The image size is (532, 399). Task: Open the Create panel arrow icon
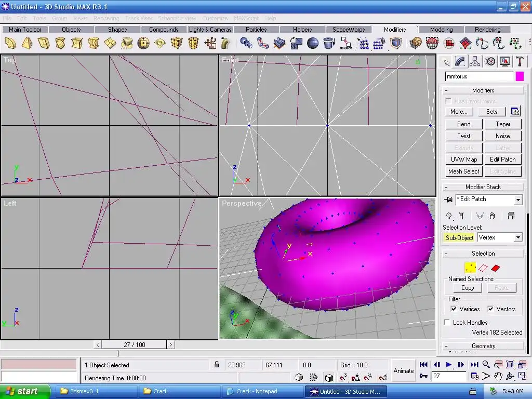click(446, 62)
